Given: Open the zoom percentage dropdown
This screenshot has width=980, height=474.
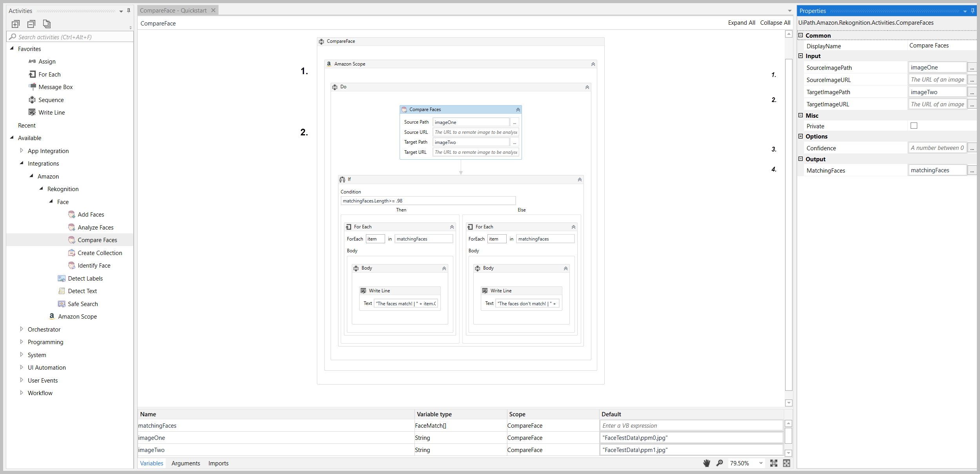Looking at the screenshot, I should click(x=761, y=463).
